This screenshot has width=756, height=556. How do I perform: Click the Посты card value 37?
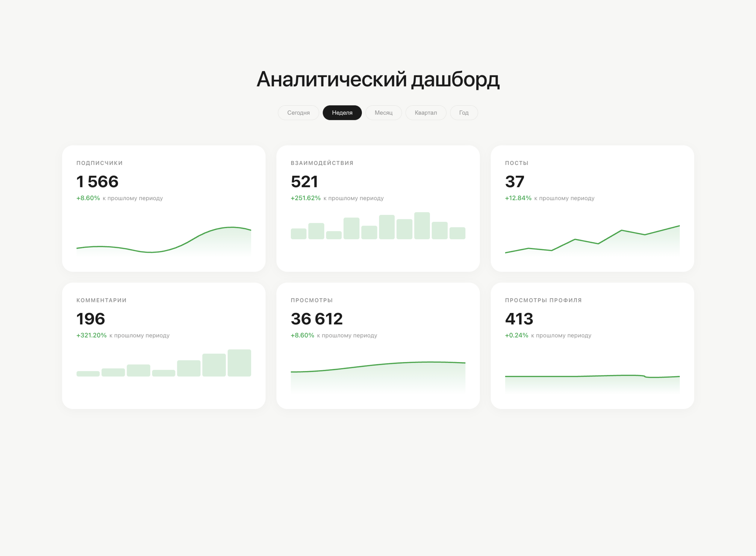pos(514,182)
